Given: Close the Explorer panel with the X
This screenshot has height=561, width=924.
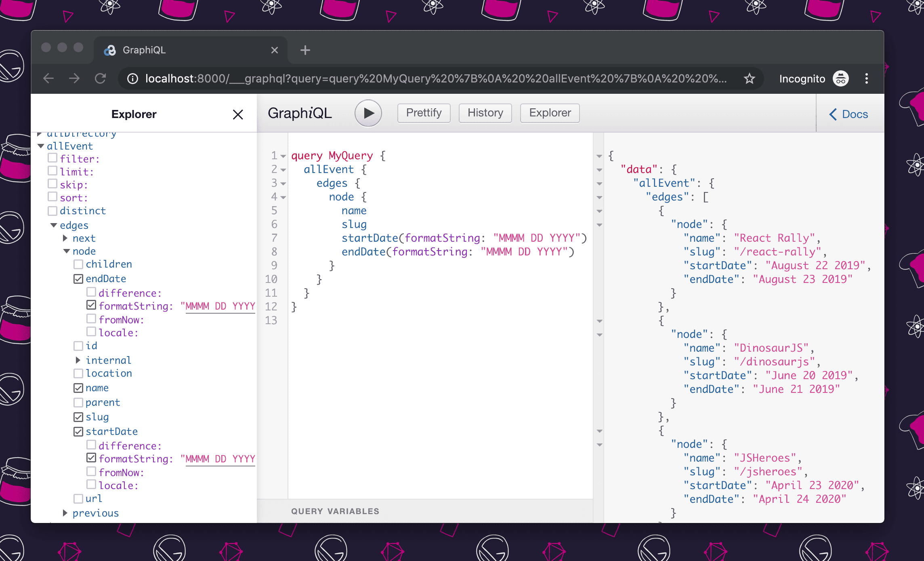Looking at the screenshot, I should [238, 114].
